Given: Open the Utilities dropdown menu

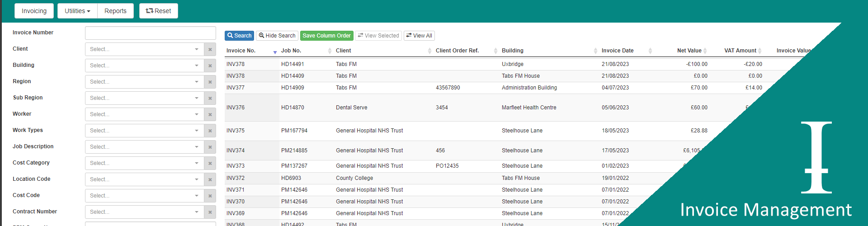Looking at the screenshot, I should pos(77,11).
